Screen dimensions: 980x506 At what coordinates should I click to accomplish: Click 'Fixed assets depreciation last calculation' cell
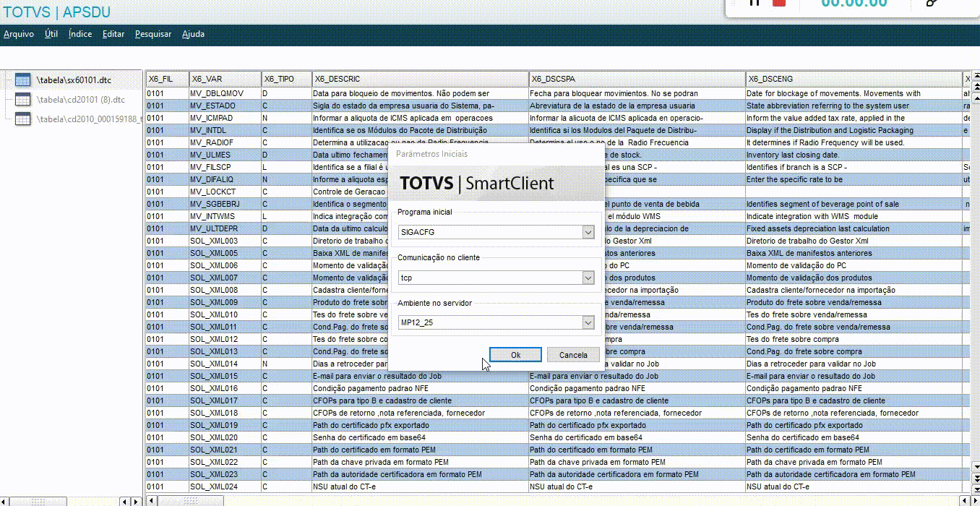(x=854, y=228)
